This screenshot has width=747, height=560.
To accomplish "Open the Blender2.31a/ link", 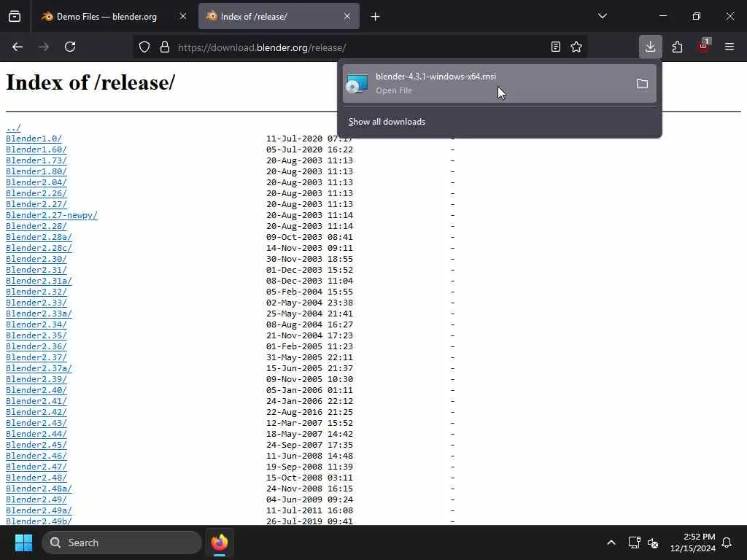I will pyautogui.click(x=39, y=281).
